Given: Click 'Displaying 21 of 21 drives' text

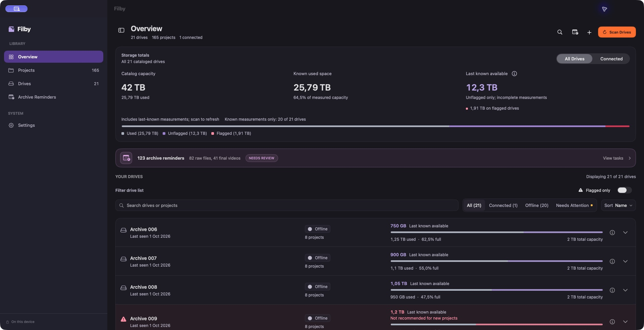Looking at the screenshot, I should pos(611,177).
